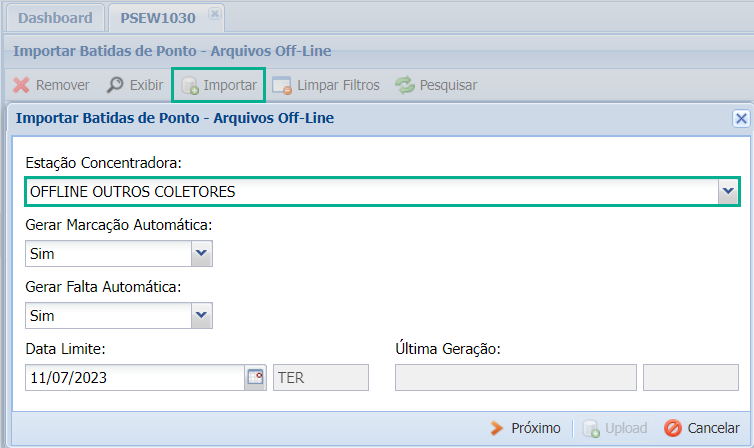
Task: Click the Pesquisar refresh icon
Action: pos(404,85)
